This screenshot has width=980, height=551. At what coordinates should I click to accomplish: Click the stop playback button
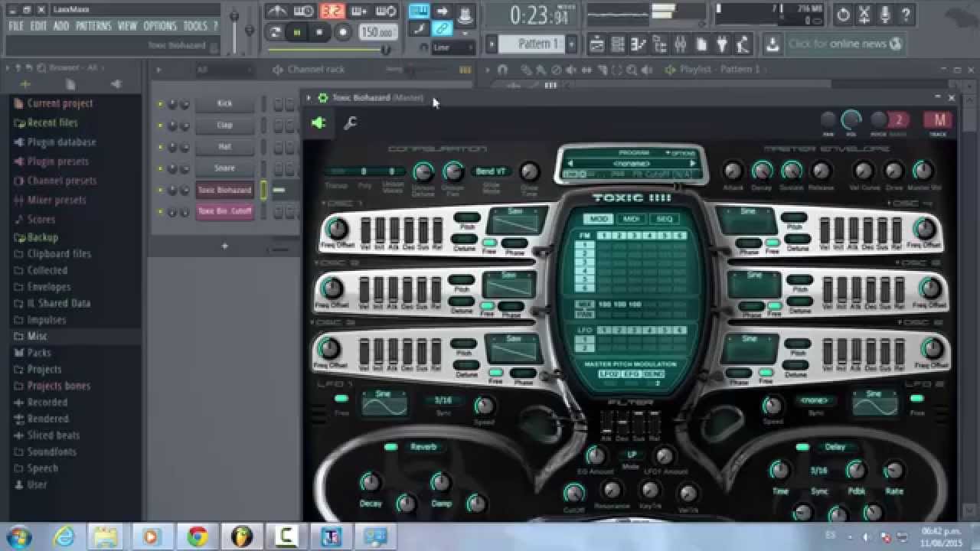319,32
